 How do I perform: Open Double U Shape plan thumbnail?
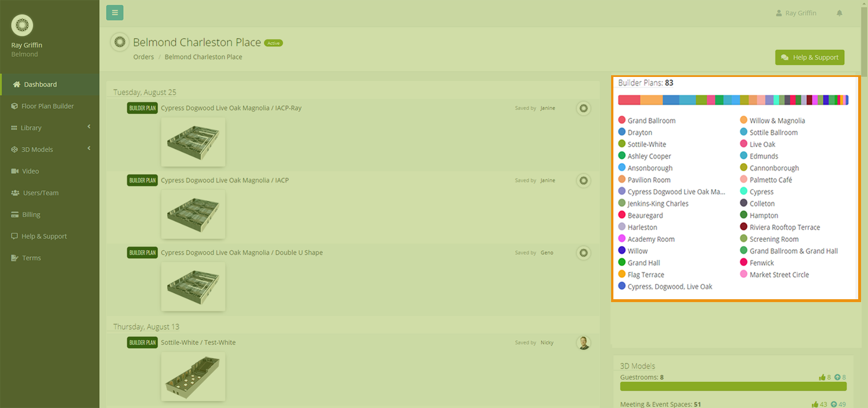[193, 286]
